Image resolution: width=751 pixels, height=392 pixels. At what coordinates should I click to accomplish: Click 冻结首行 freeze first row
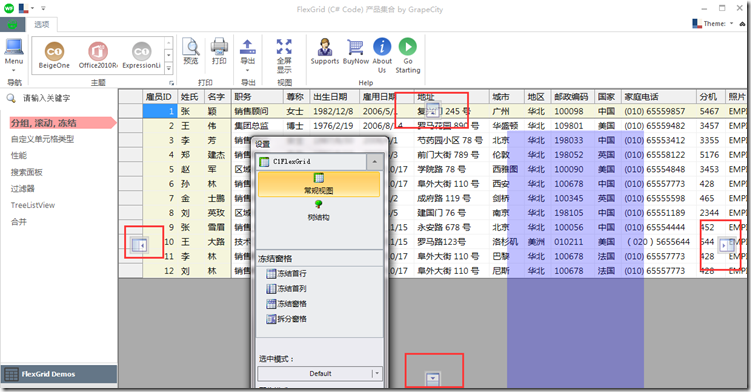[286, 274]
